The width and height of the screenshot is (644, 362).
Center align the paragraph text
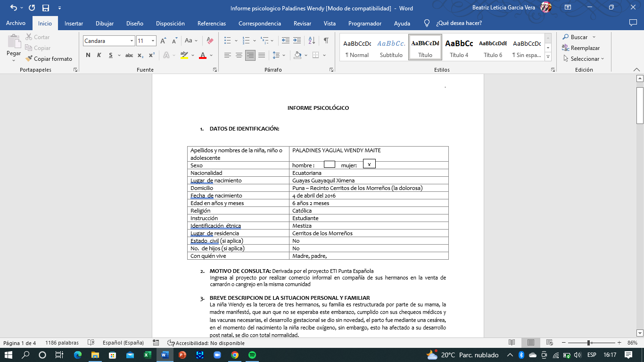(x=239, y=55)
